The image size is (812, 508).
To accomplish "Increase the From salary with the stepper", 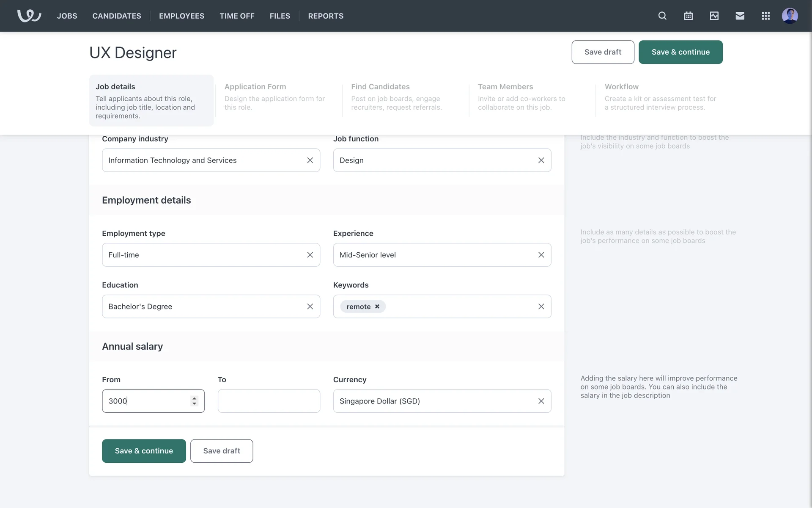I will (x=194, y=398).
